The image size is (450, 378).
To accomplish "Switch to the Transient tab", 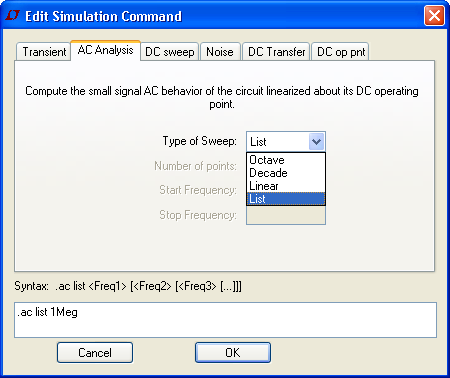I will (44, 52).
